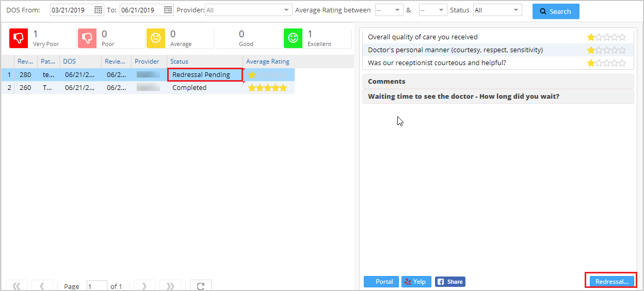
Task: Share review on Yelp
Action: 416,282
